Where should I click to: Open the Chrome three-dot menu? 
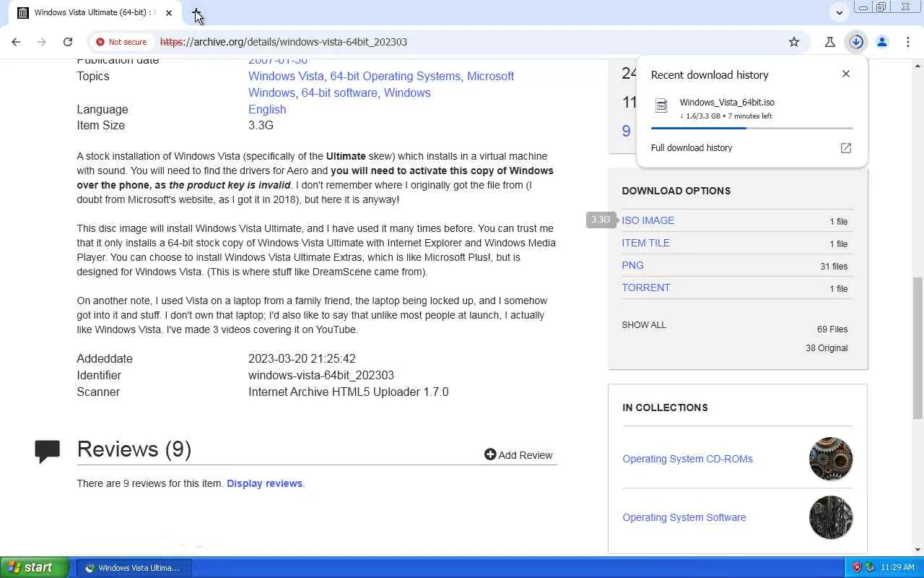pos(908,42)
